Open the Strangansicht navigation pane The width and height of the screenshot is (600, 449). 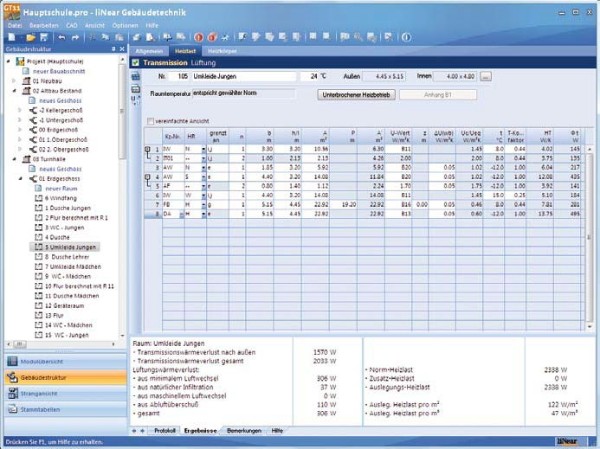click(x=65, y=393)
